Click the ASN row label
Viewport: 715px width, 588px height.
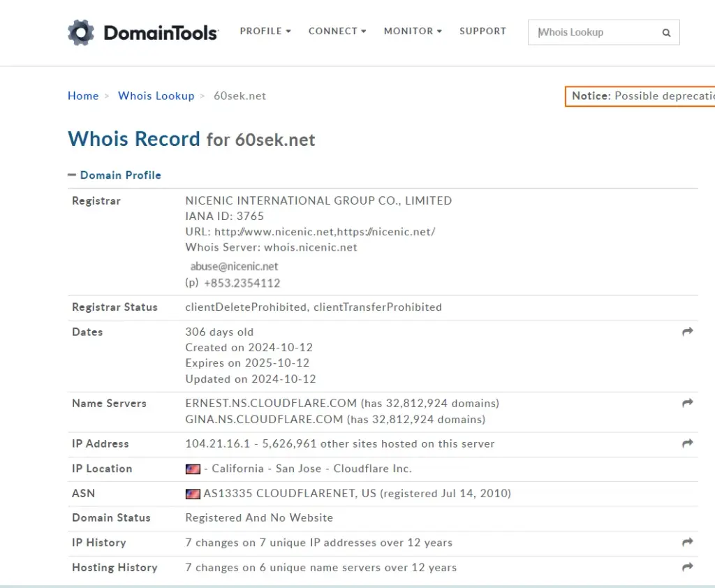[x=84, y=494]
